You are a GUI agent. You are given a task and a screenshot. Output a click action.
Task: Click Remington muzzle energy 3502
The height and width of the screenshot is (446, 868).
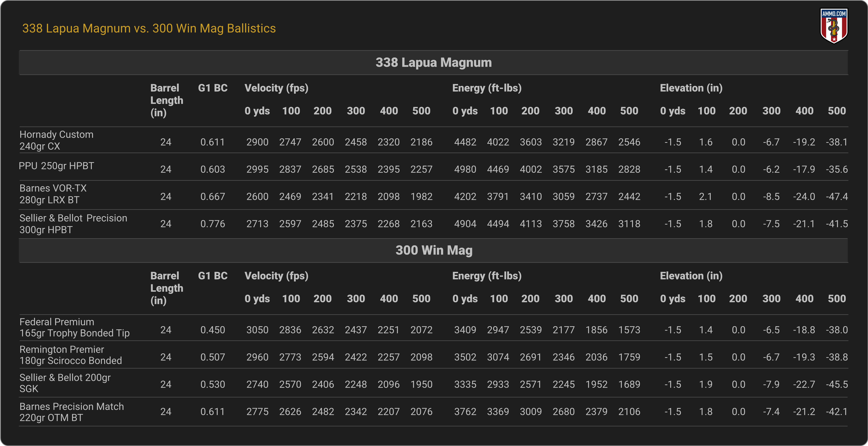[x=465, y=357]
